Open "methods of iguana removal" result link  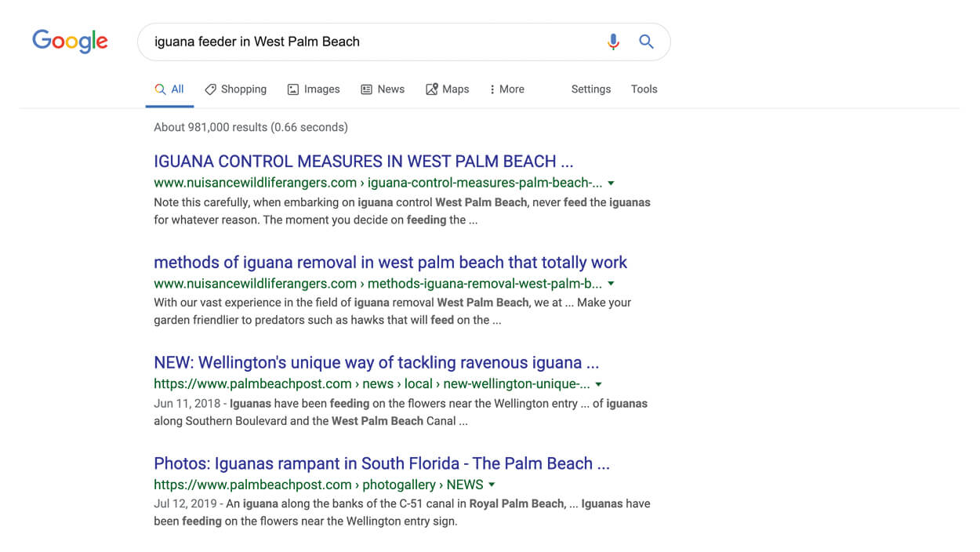tap(390, 263)
